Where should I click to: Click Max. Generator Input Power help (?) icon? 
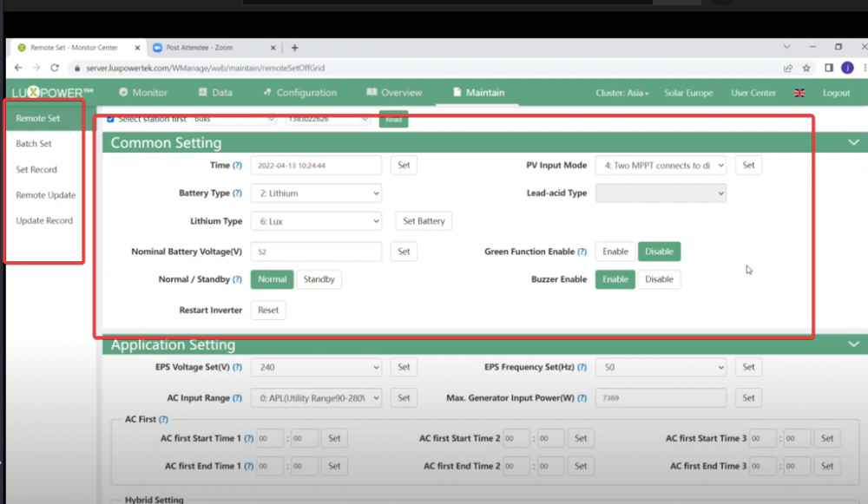click(x=582, y=398)
